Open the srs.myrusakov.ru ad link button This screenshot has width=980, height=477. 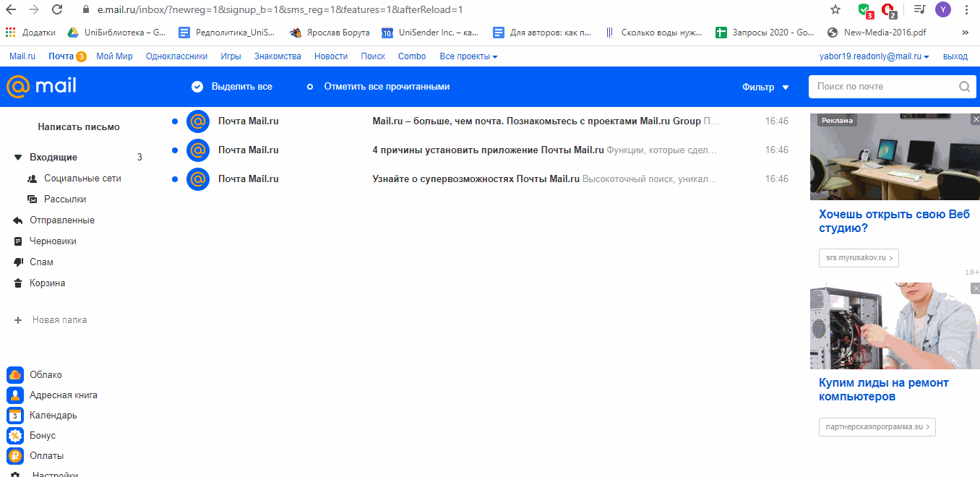[859, 258]
